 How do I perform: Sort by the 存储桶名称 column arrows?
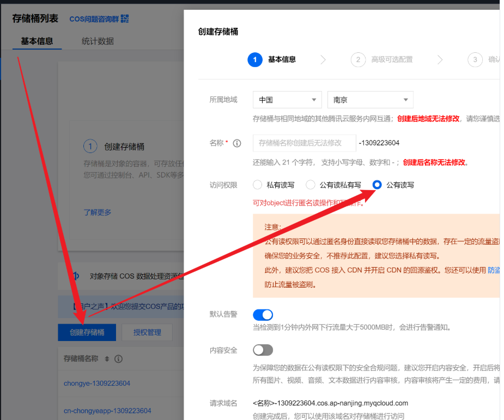107,359
